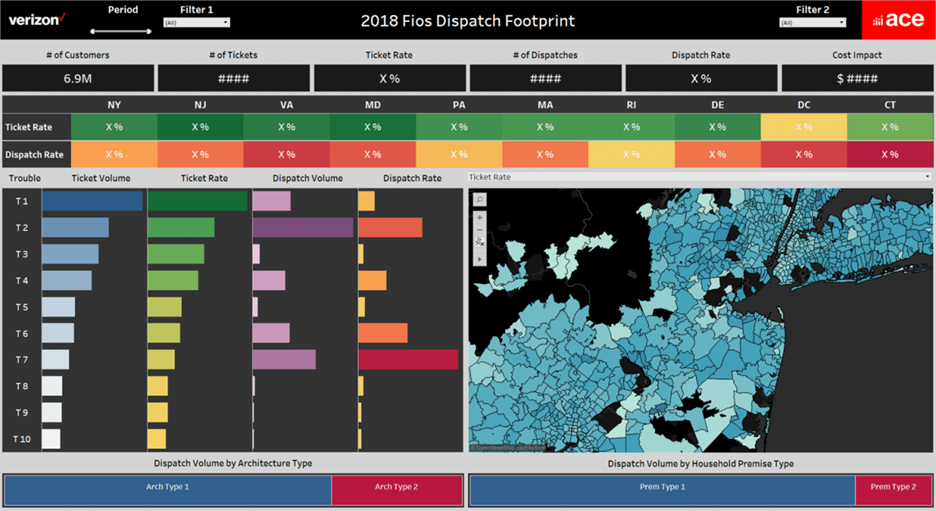
Task: Reset the map view with the pin icon
Action: [x=479, y=243]
